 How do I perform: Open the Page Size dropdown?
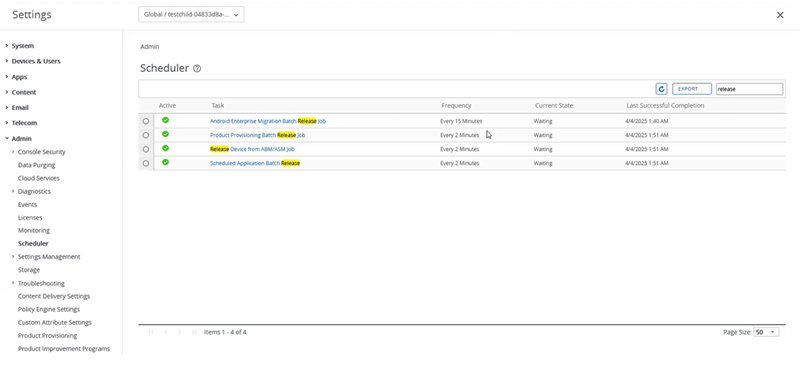tap(766, 332)
